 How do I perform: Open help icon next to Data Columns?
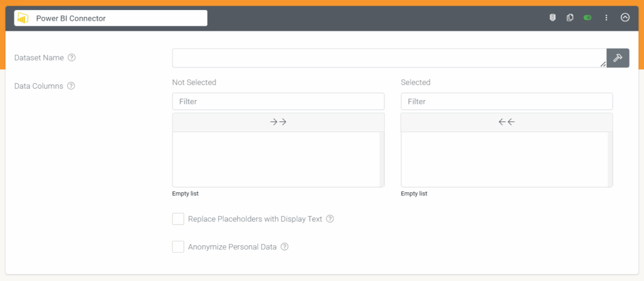[71, 86]
